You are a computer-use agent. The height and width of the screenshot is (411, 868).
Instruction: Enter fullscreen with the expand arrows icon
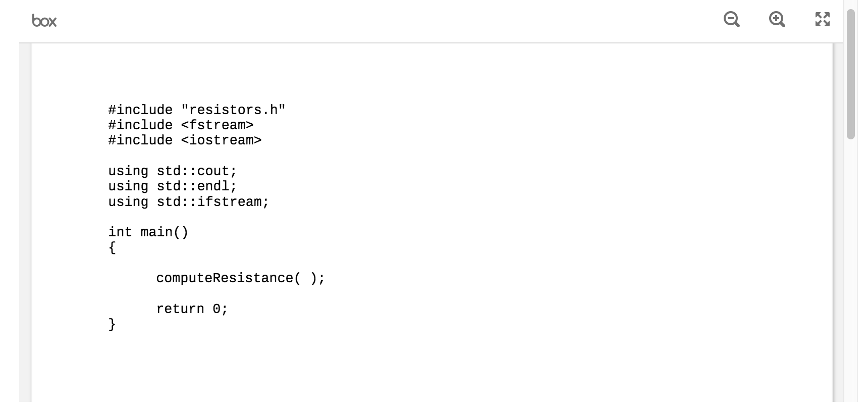[823, 20]
